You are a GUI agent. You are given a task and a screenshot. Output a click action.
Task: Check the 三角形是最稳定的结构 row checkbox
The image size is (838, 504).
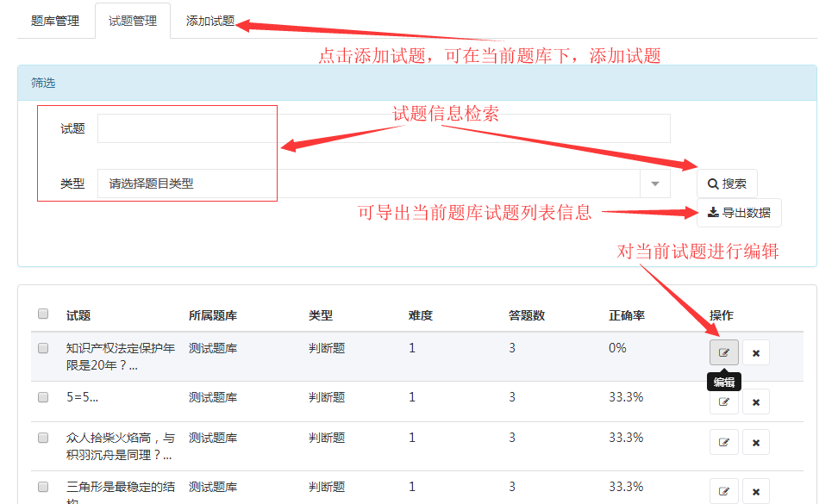click(x=43, y=487)
